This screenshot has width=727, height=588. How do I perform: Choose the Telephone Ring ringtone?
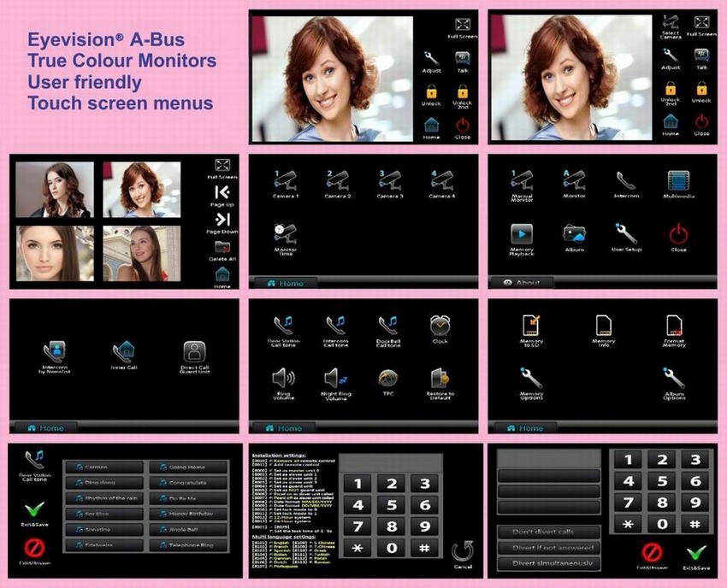(x=188, y=545)
